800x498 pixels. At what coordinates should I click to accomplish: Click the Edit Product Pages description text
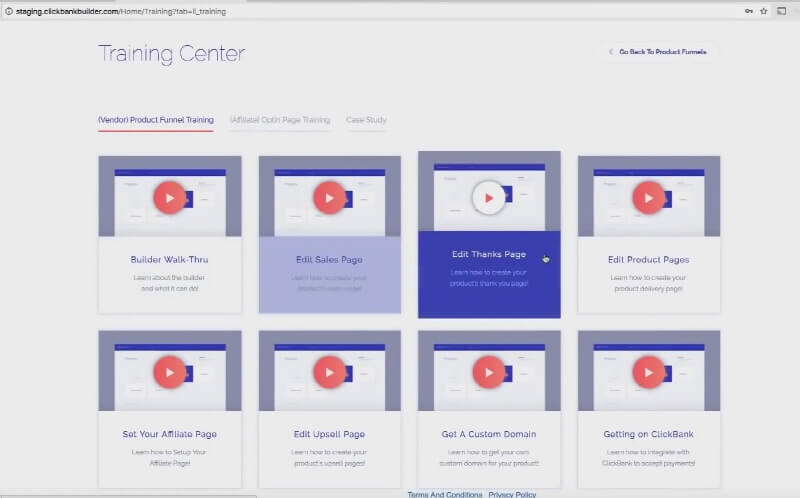648,283
